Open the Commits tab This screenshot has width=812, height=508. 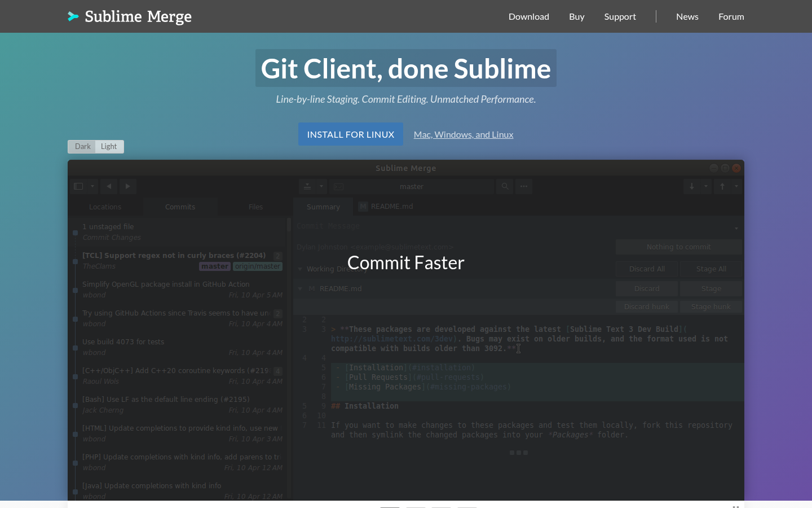180,207
